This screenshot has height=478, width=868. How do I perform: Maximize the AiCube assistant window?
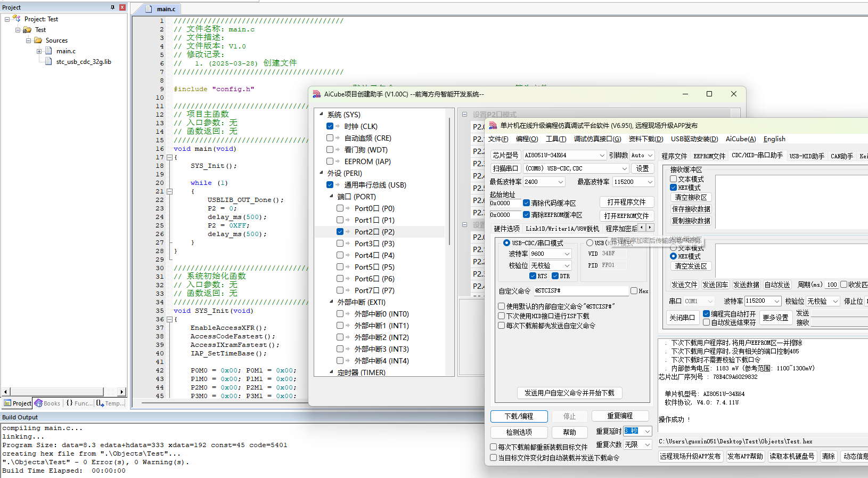[709, 94]
